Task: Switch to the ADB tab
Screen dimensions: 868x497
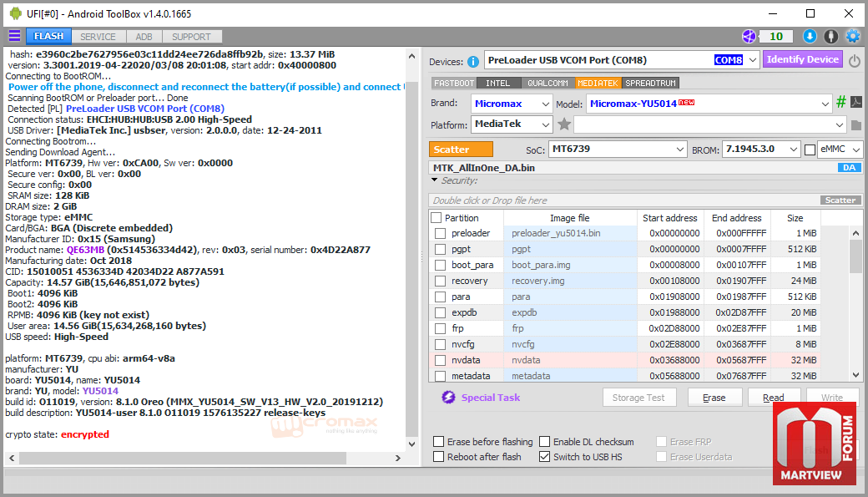Action: click(x=144, y=37)
